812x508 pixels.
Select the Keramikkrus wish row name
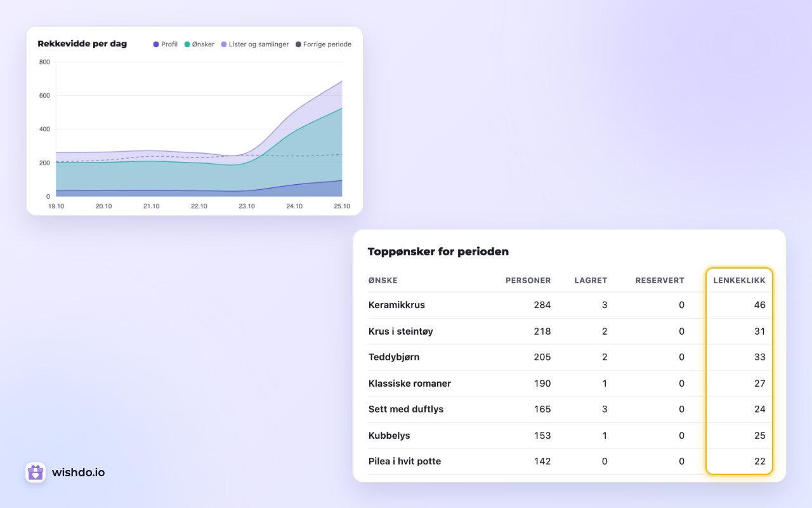(x=396, y=305)
